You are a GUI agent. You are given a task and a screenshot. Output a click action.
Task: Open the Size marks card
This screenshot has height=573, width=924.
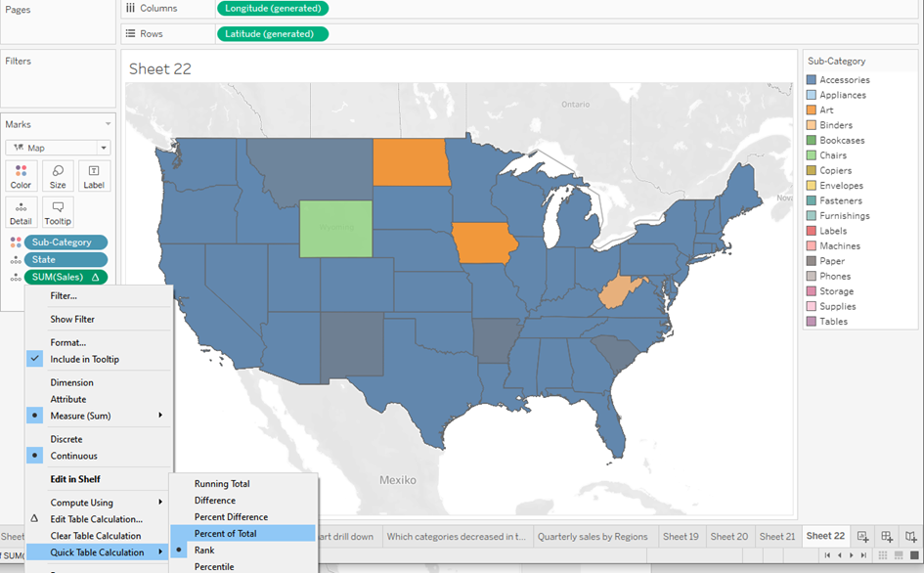(58, 176)
